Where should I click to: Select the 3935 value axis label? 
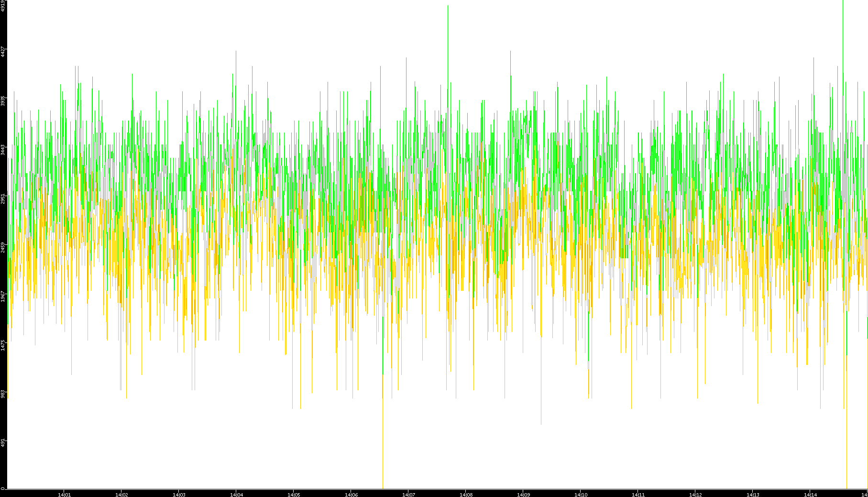[3, 101]
